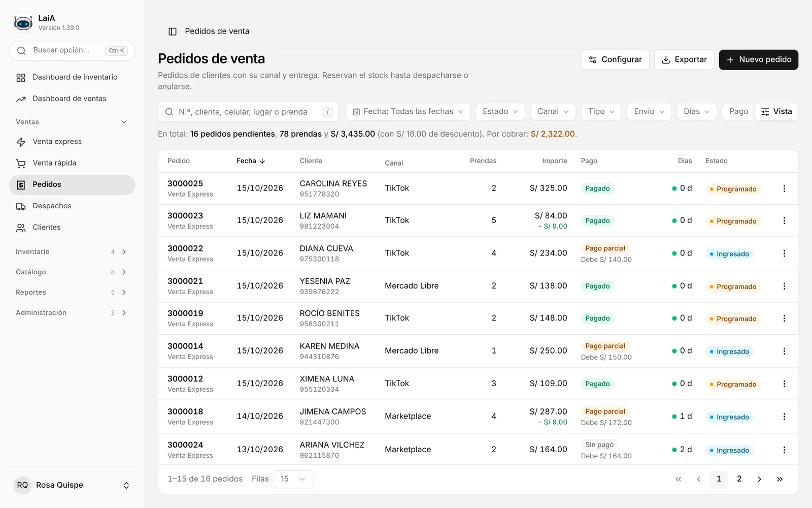Go to Venta express
The image size is (812, 508).
pos(72,142)
